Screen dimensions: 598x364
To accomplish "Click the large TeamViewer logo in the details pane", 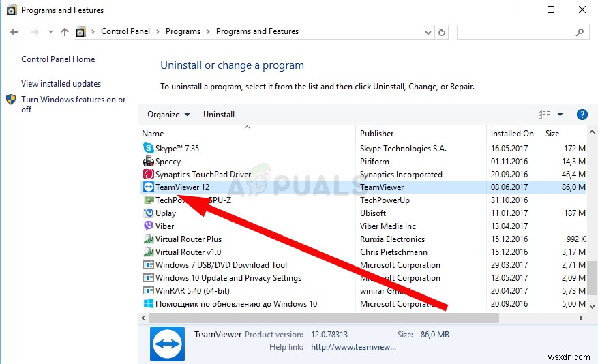I will click(168, 344).
